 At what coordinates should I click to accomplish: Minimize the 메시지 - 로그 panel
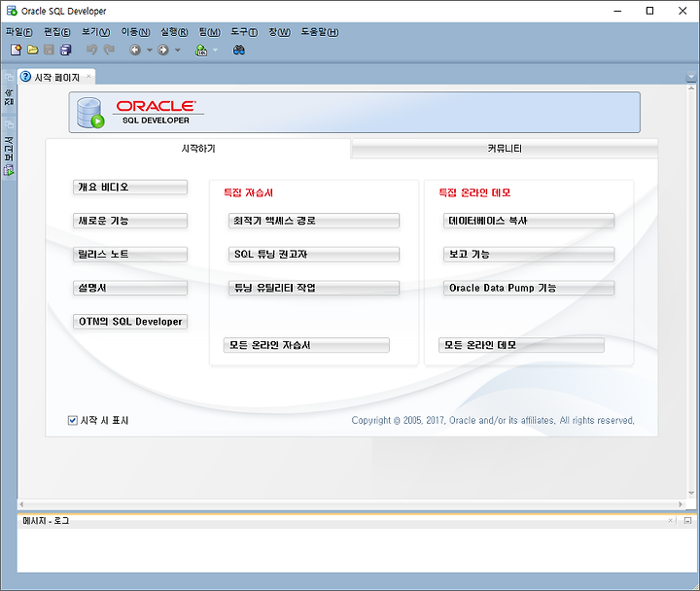click(687, 520)
